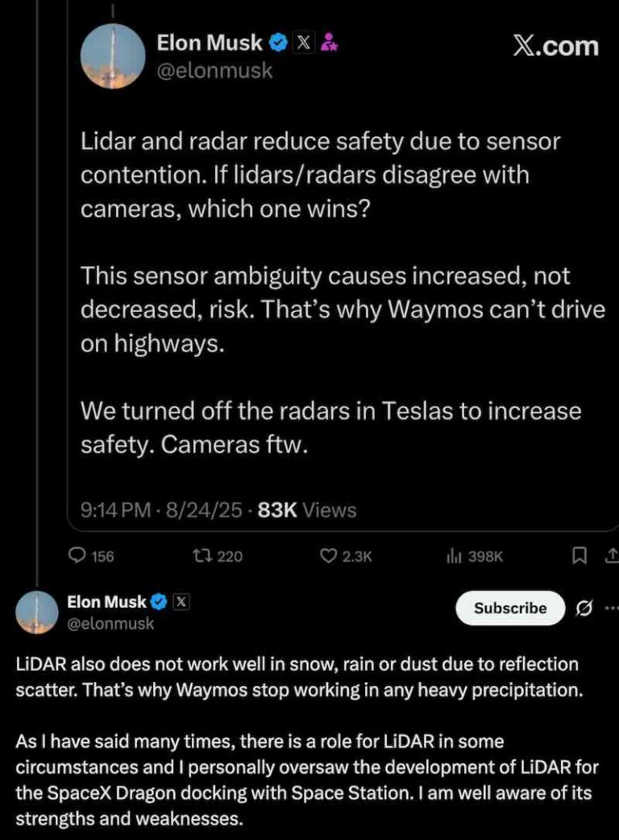Image resolution: width=619 pixels, height=840 pixels.
Task: Click the blue verified badge next to Elon Musk
Action: coord(277,43)
